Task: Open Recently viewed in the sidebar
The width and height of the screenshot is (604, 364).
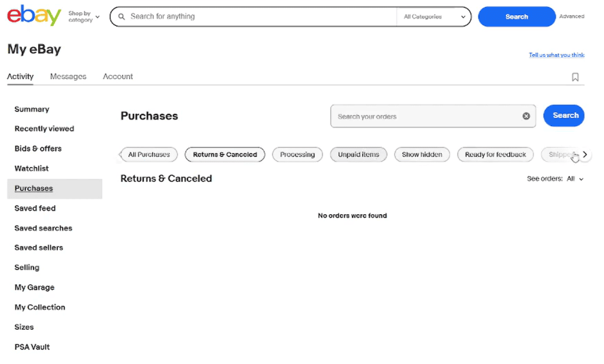Action: point(44,129)
